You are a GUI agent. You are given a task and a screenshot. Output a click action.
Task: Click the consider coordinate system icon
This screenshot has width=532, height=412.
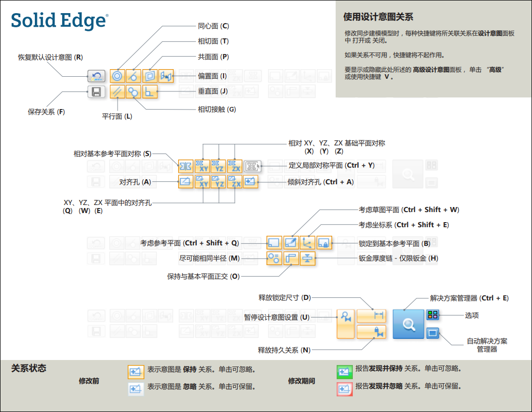point(307,243)
